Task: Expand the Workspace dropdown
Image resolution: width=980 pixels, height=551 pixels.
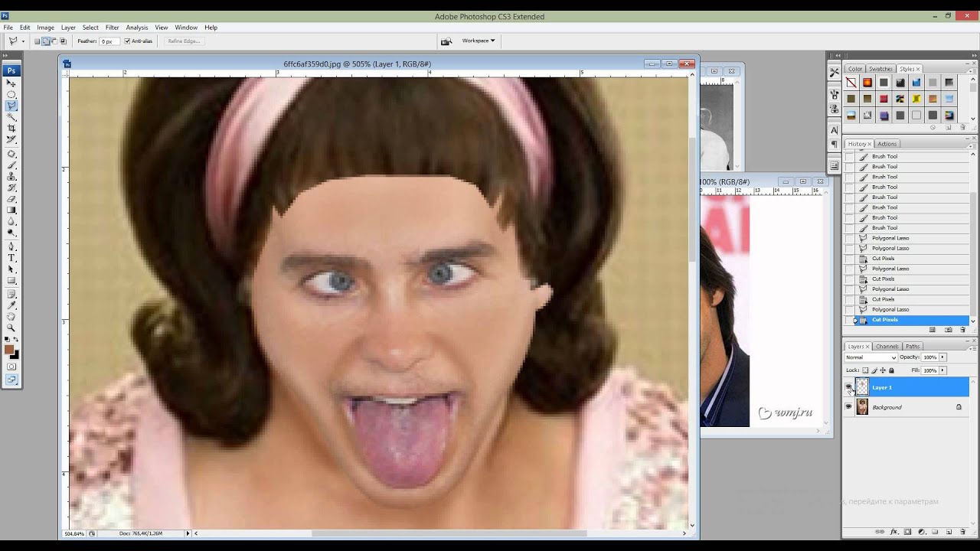Action: (479, 41)
